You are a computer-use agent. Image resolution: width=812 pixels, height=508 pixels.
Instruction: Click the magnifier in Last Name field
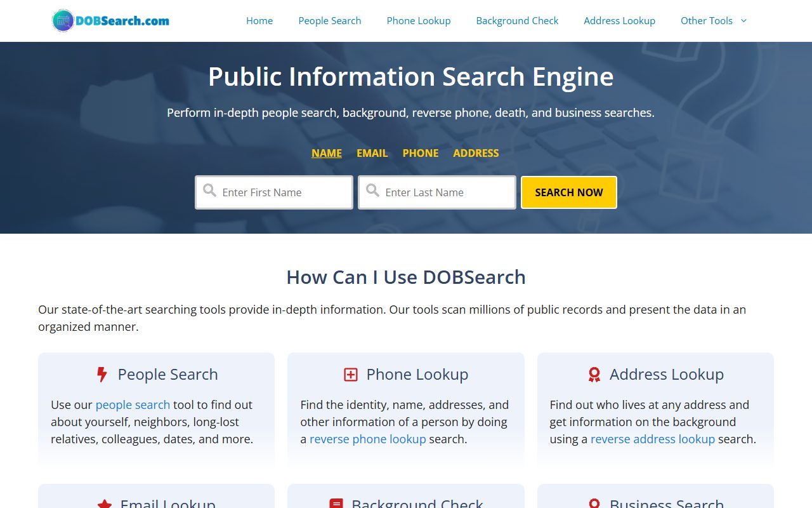tap(372, 190)
